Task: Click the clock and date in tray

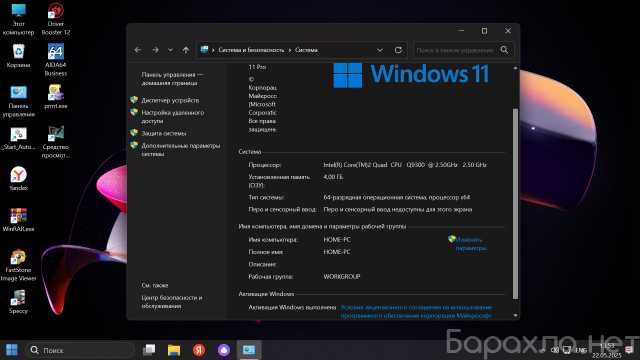Action: click(607, 350)
